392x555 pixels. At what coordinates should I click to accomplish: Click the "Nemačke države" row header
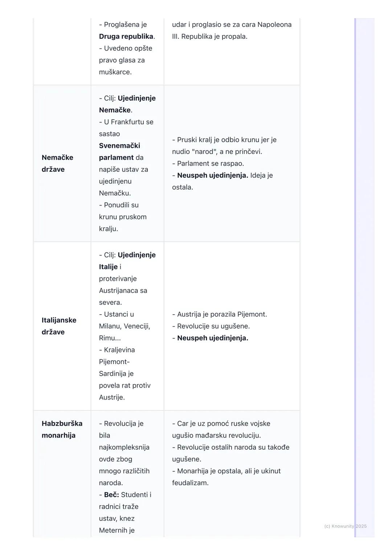[x=57, y=163]
